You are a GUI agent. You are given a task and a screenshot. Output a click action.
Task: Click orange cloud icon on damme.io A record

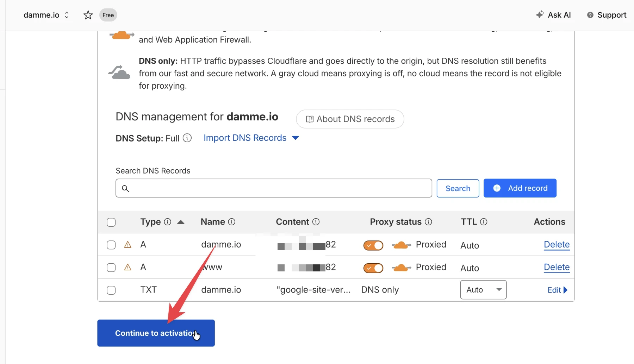pyautogui.click(x=401, y=245)
